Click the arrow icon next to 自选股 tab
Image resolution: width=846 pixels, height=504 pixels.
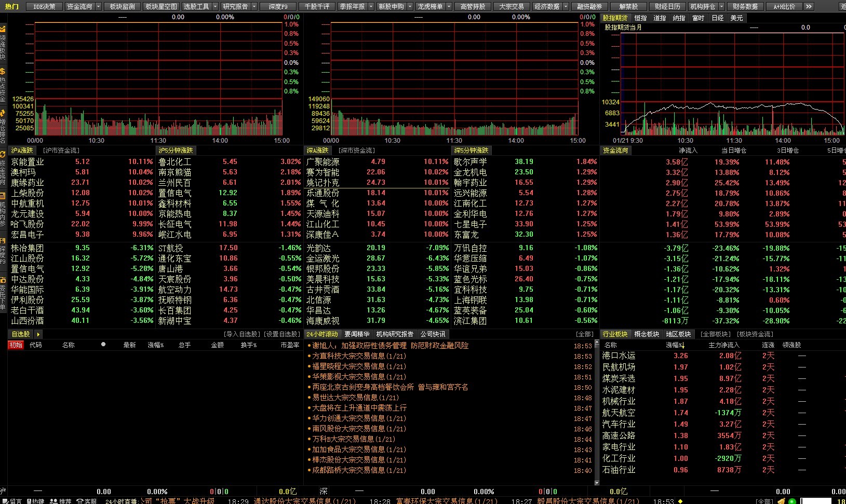[38, 334]
